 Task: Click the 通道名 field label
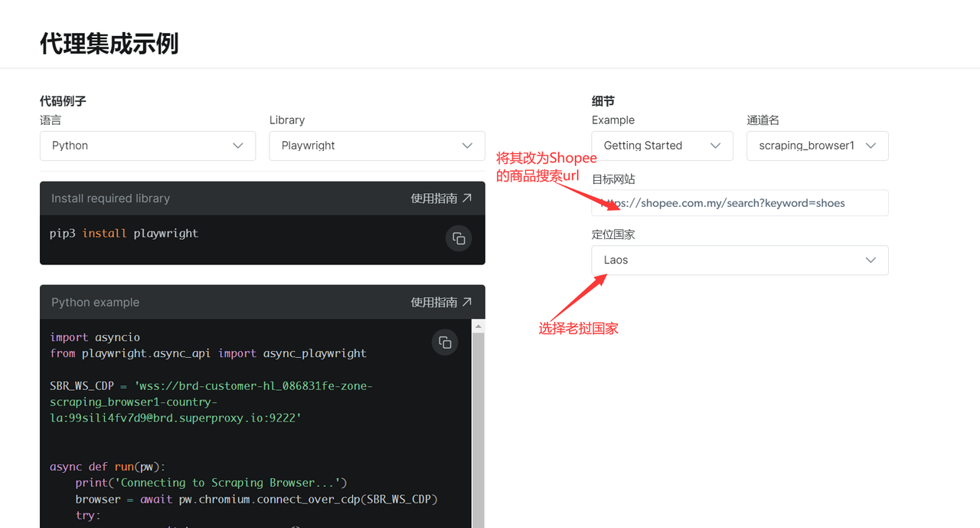click(x=763, y=120)
